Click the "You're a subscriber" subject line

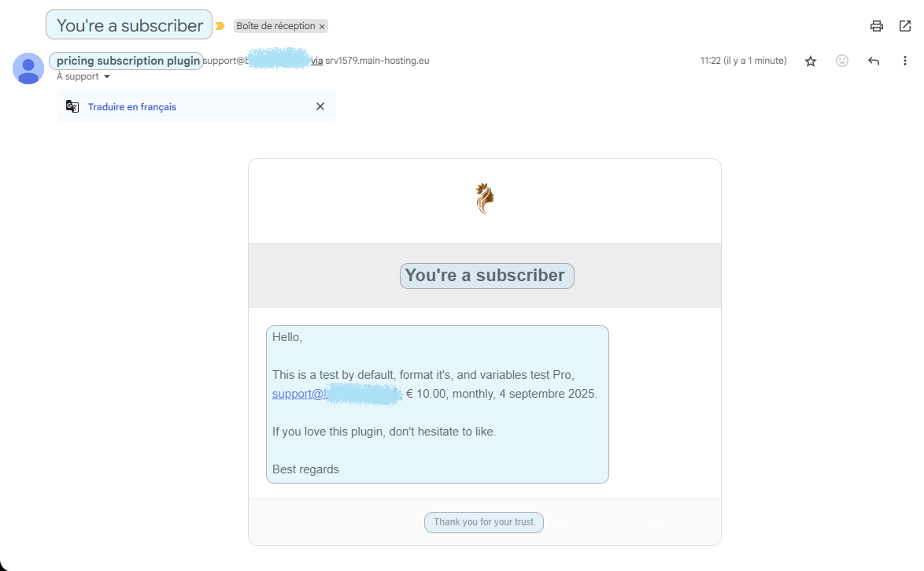pyautogui.click(x=130, y=25)
